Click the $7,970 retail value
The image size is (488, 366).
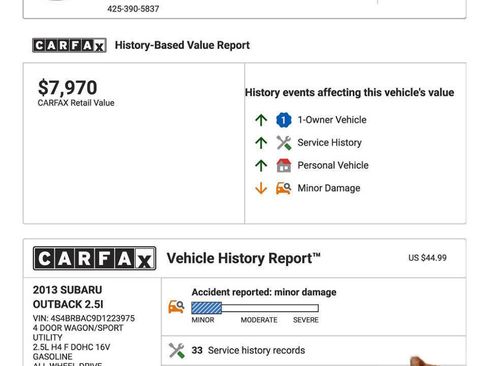click(x=67, y=88)
